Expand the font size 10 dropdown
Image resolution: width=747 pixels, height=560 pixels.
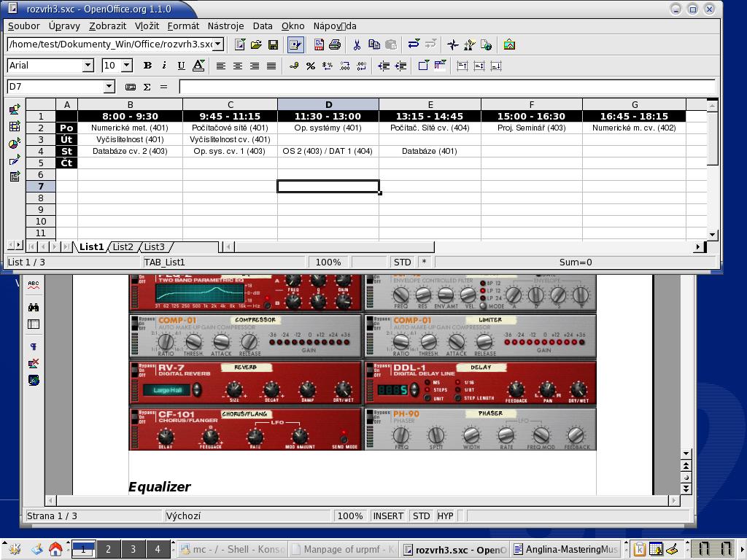pyautogui.click(x=127, y=65)
